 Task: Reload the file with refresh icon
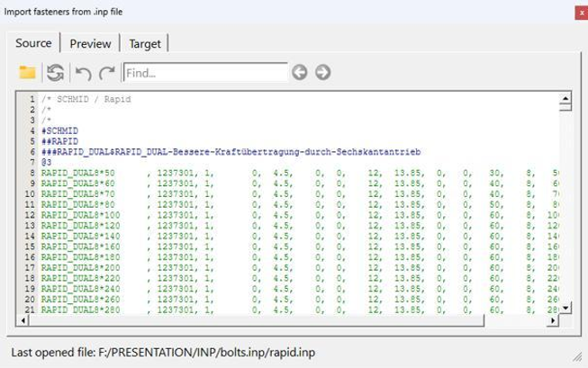click(x=56, y=72)
